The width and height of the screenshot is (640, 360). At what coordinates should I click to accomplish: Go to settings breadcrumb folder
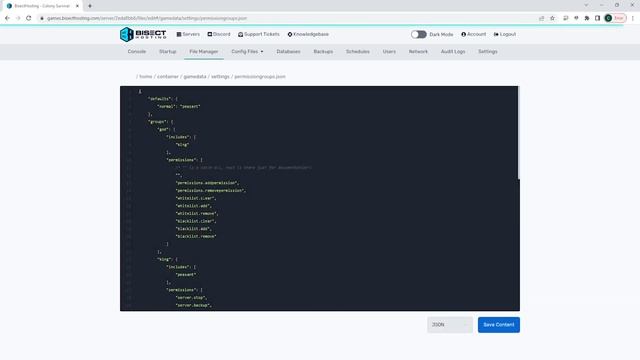click(x=220, y=77)
